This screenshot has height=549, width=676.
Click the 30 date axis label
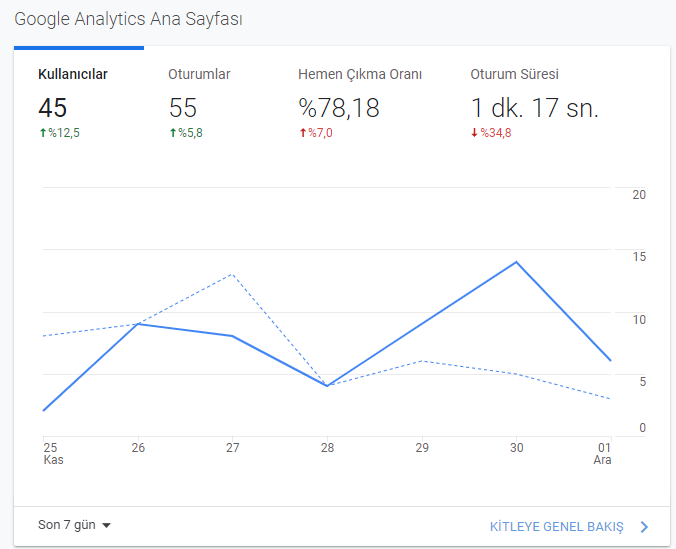(516, 448)
